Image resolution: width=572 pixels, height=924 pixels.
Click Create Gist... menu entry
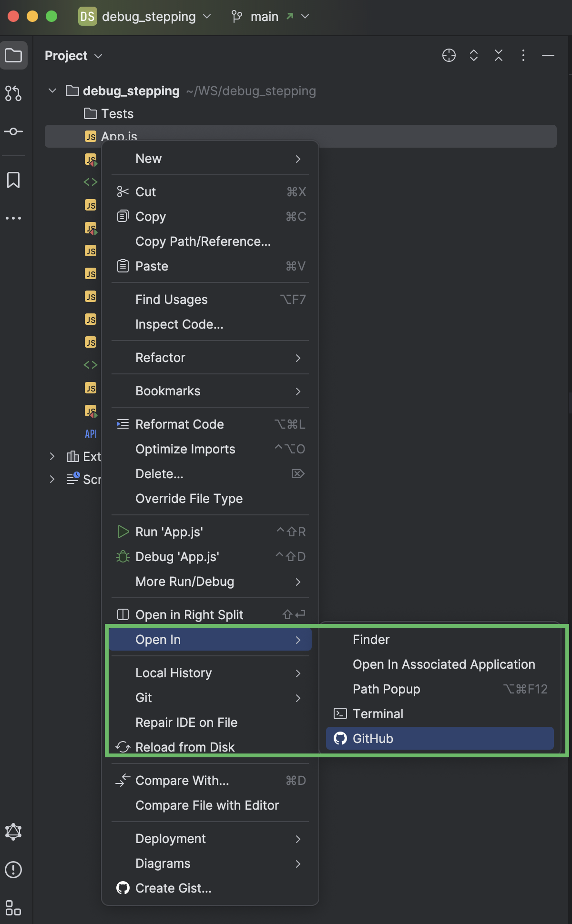[x=173, y=888]
